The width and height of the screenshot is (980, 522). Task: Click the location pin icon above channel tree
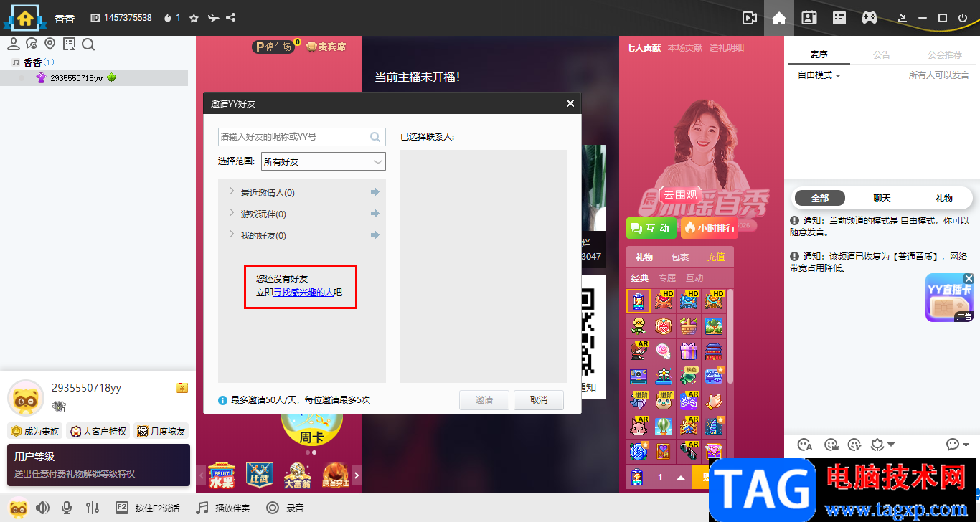[x=50, y=44]
